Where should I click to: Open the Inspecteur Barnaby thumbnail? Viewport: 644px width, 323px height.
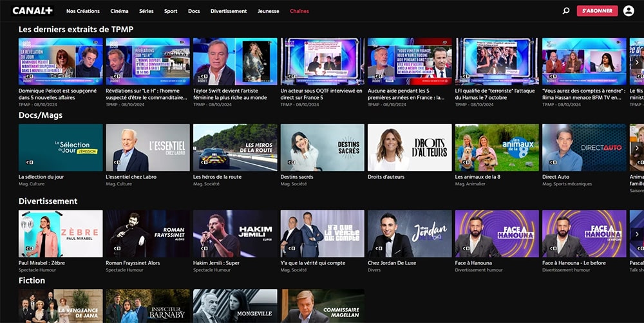tap(148, 306)
